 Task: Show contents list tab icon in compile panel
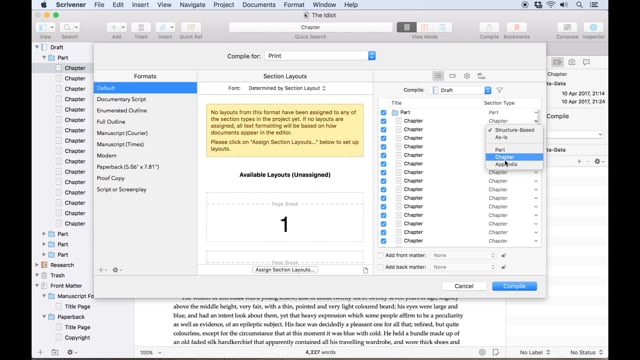click(438, 76)
